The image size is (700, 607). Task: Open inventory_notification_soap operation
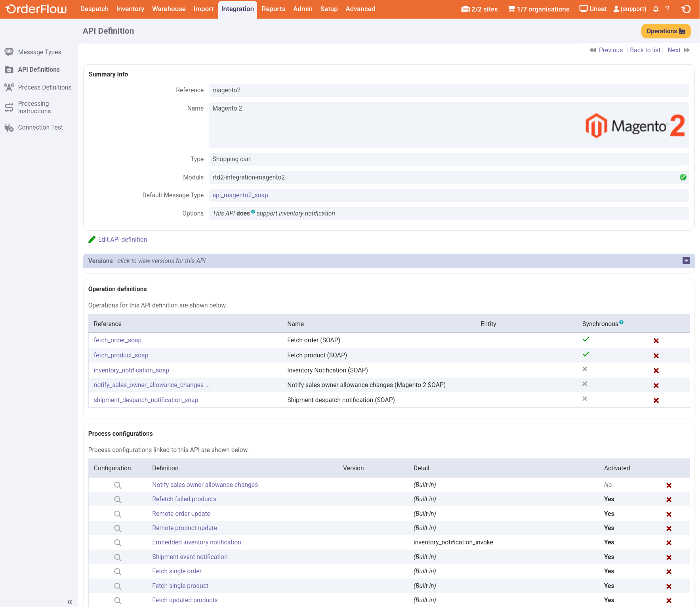(131, 370)
